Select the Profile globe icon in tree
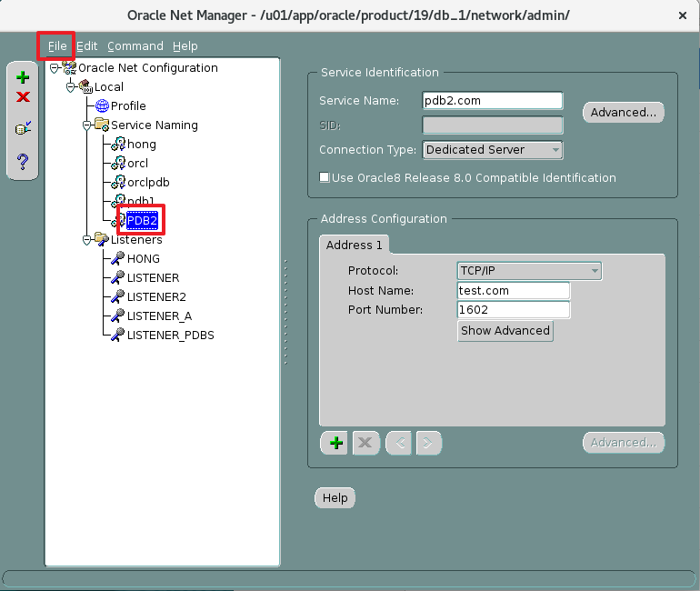Screen dimensions: 700x591 [102, 105]
